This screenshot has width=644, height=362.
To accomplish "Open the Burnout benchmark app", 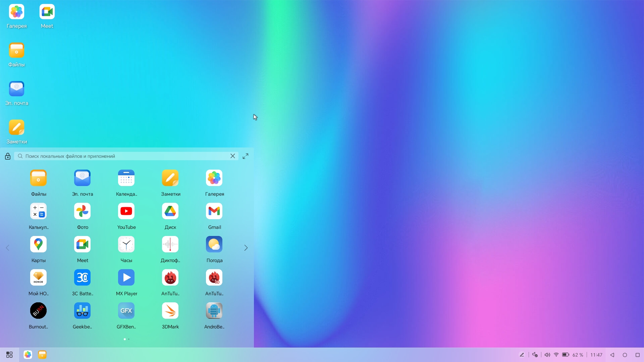I will [38, 311].
